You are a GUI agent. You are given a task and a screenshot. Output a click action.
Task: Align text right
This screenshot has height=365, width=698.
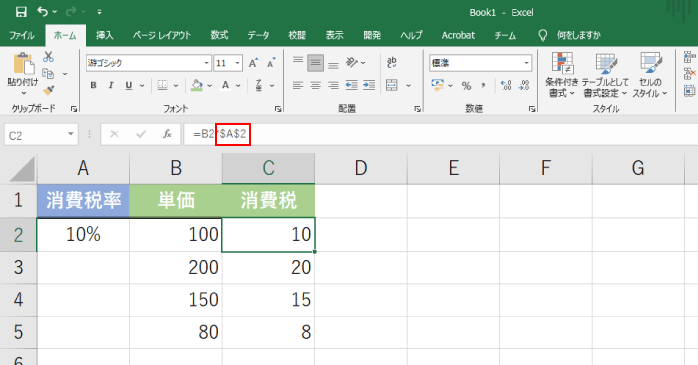coord(333,85)
